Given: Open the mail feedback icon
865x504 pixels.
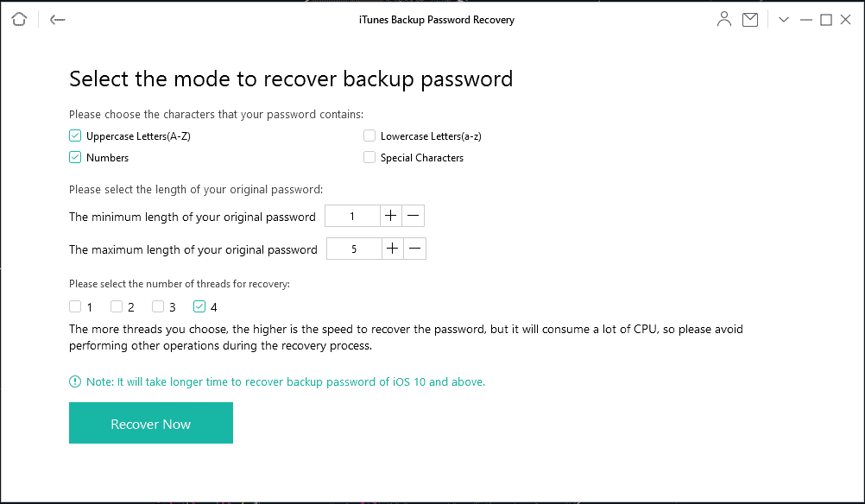Looking at the screenshot, I should [750, 19].
